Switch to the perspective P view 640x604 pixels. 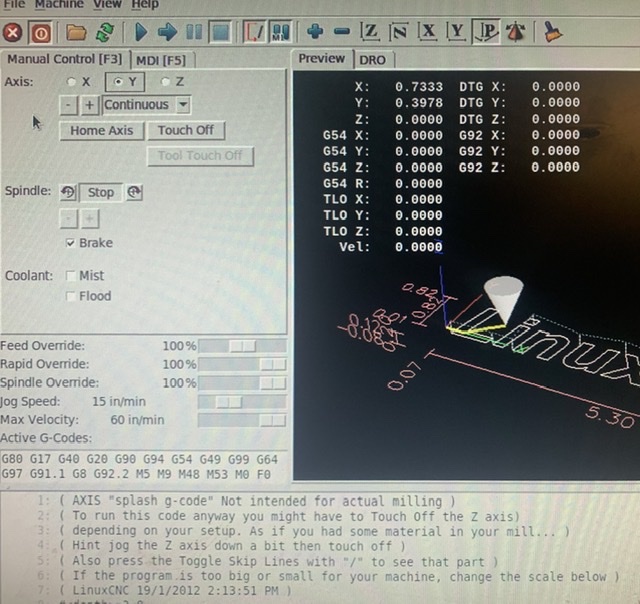coord(486,31)
